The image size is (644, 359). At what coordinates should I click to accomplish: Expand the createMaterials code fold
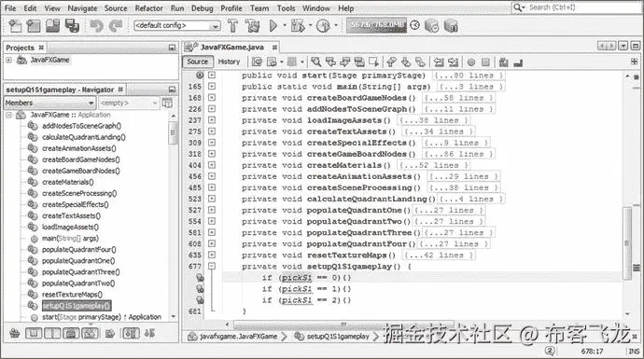coord(212,165)
